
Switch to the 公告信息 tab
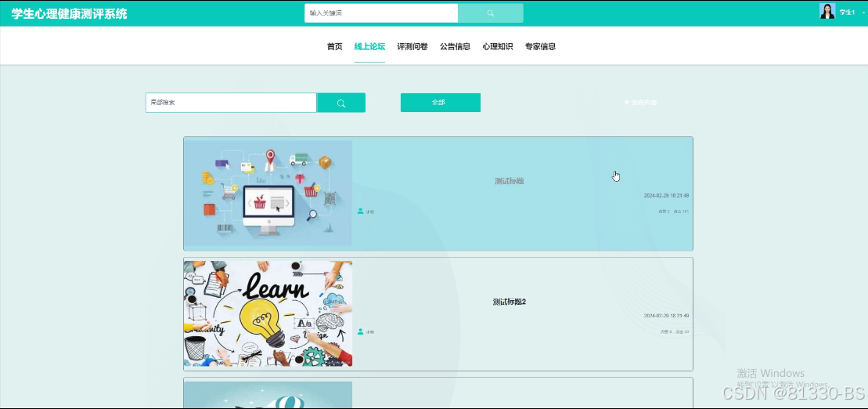click(x=455, y=46)
